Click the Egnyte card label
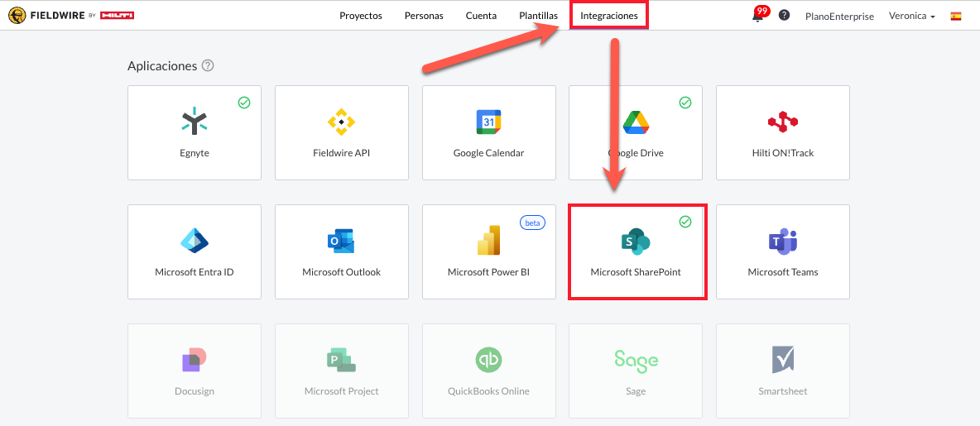 point(195,153)
